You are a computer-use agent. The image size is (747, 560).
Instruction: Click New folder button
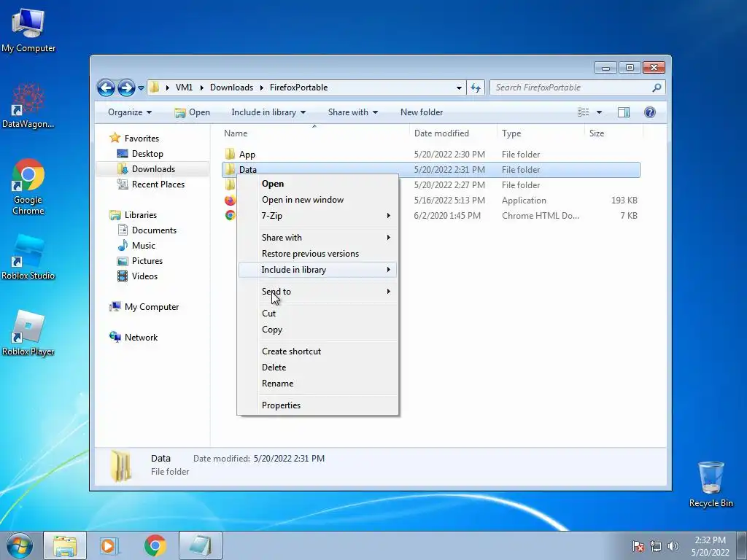[x=422, y=112]
